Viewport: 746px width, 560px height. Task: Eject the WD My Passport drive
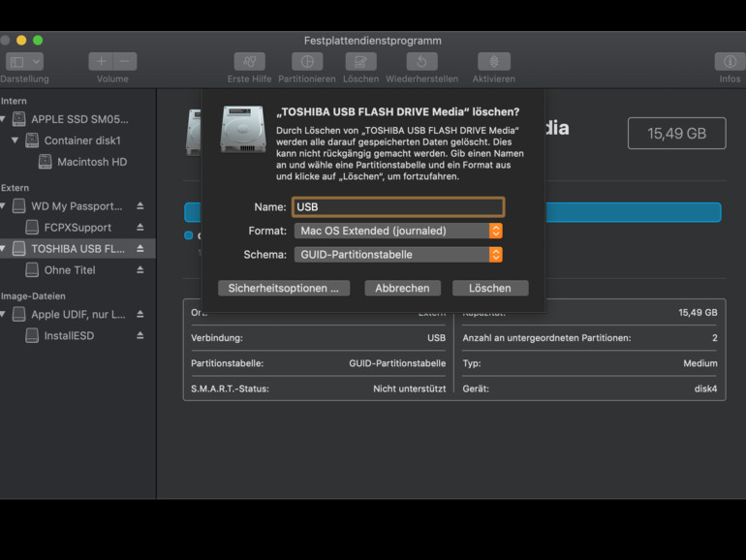point(140,206)
